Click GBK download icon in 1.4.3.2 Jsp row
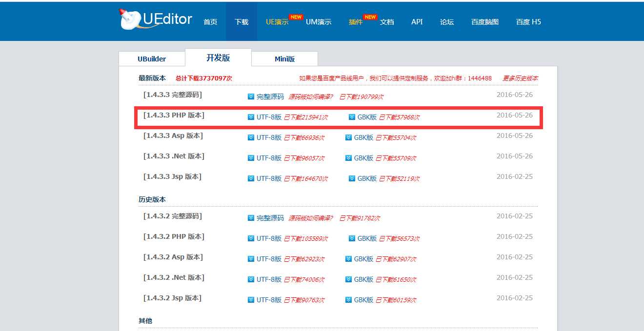Screen dimensions: 644x331 [x=348, y=300]
